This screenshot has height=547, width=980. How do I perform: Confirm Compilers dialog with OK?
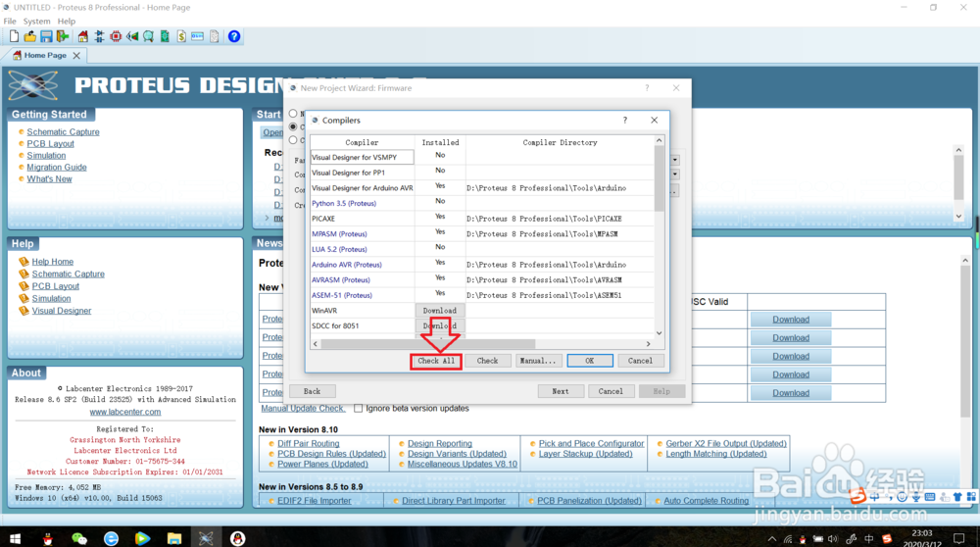(x=589, y=361)
